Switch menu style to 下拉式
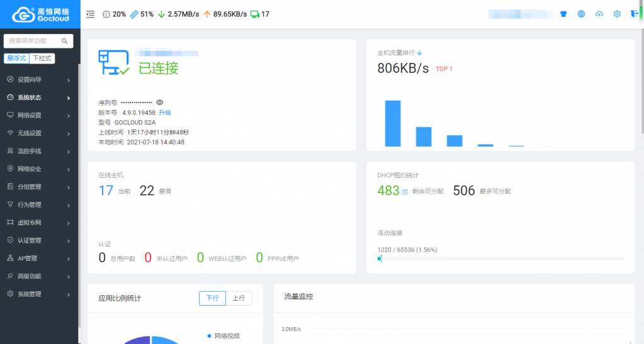 coord(42,58)
